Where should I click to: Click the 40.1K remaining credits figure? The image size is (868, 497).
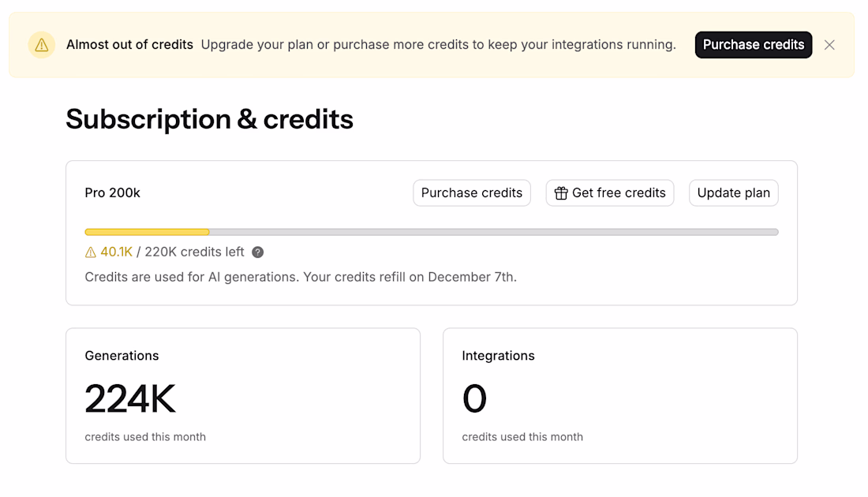click(116, 252)
